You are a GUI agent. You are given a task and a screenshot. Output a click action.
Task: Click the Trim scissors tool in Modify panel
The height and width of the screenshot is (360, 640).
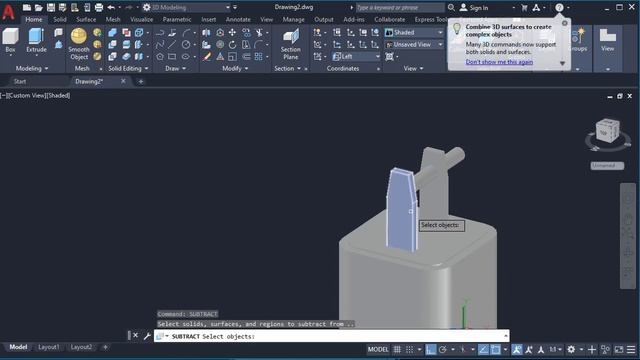coord(259,32)
